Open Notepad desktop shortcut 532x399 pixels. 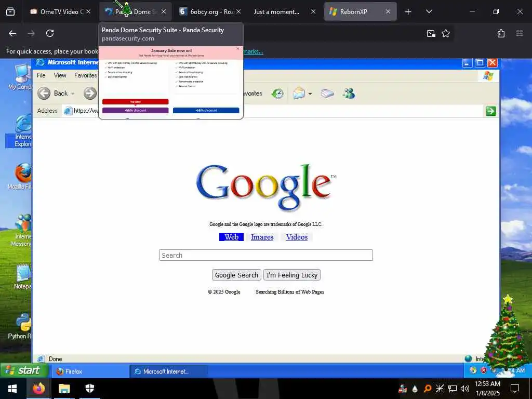tap(22, 277)
